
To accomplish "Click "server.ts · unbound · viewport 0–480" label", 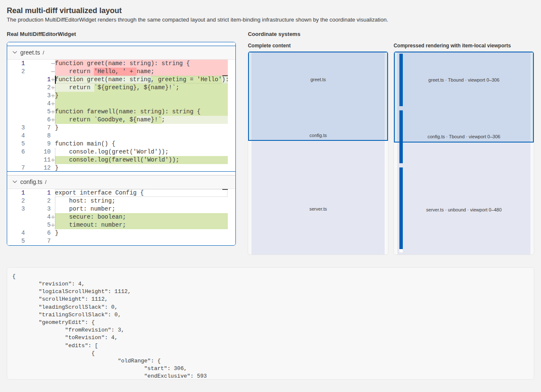I will (x=464, y=210).
